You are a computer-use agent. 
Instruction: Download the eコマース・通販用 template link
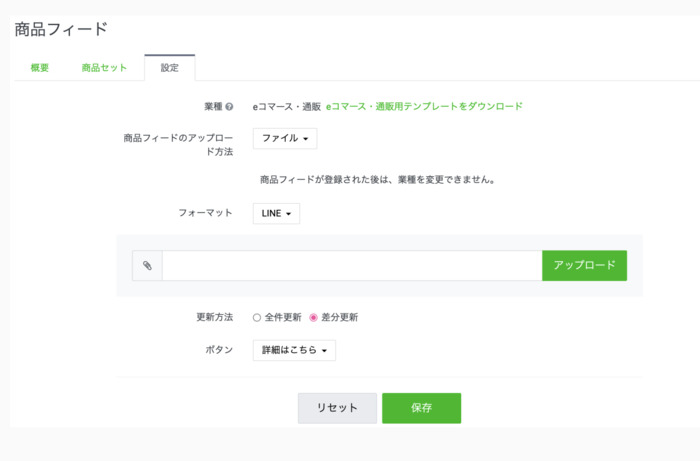click(424, 106)
